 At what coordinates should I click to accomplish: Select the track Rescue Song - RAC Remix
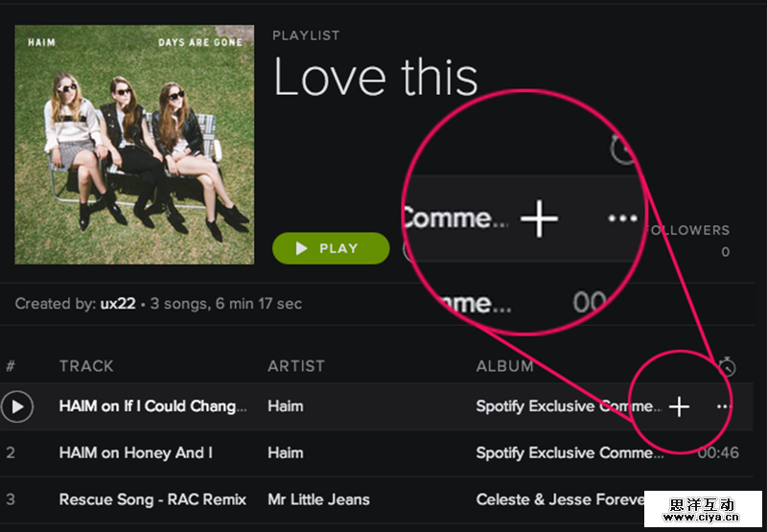click(x=152, y=499)
